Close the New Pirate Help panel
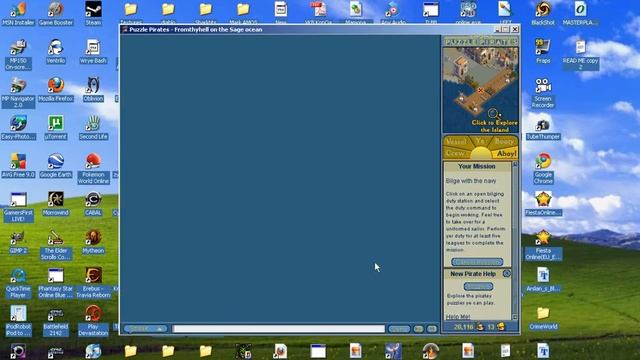The image size is (640, 360). (x=507, y=273)
